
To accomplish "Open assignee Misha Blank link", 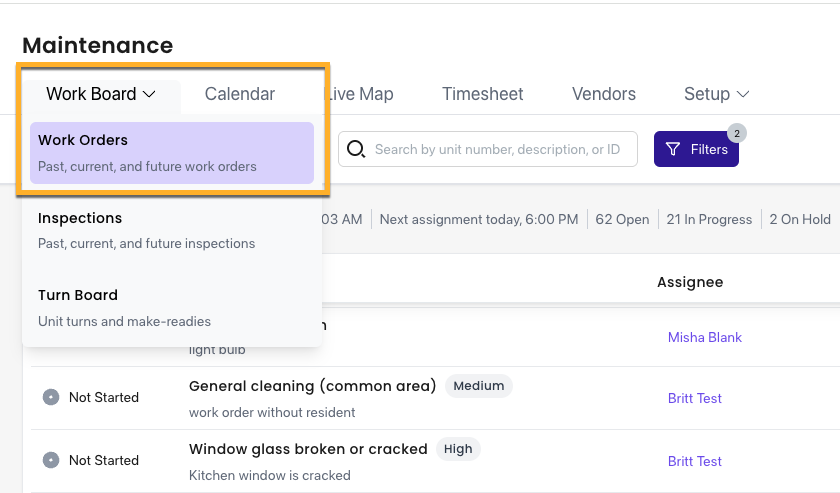I will tap(704, 337).
